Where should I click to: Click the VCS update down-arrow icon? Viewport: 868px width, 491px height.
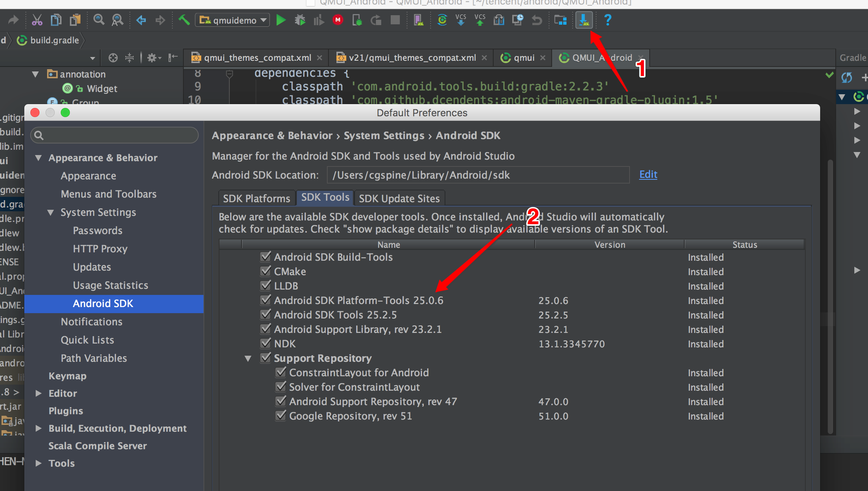461,20
